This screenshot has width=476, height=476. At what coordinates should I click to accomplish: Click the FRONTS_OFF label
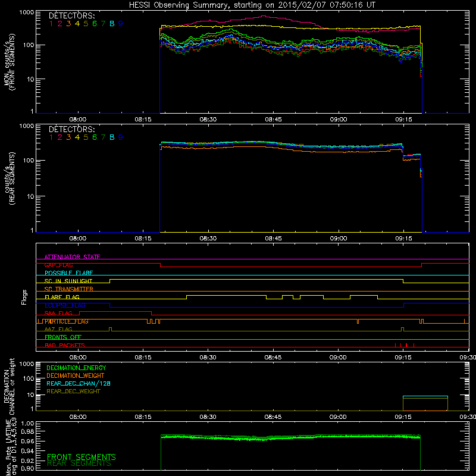click(x=63, y=337)
